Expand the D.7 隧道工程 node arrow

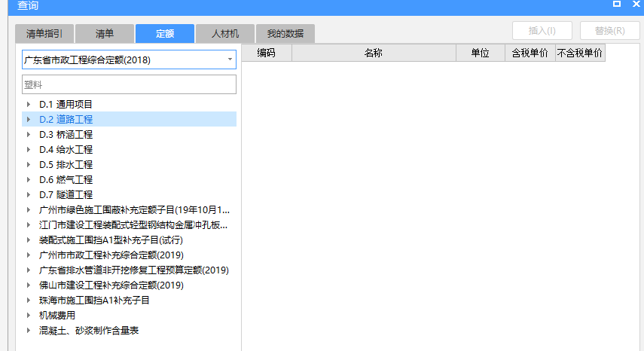[x=29, y=194]
